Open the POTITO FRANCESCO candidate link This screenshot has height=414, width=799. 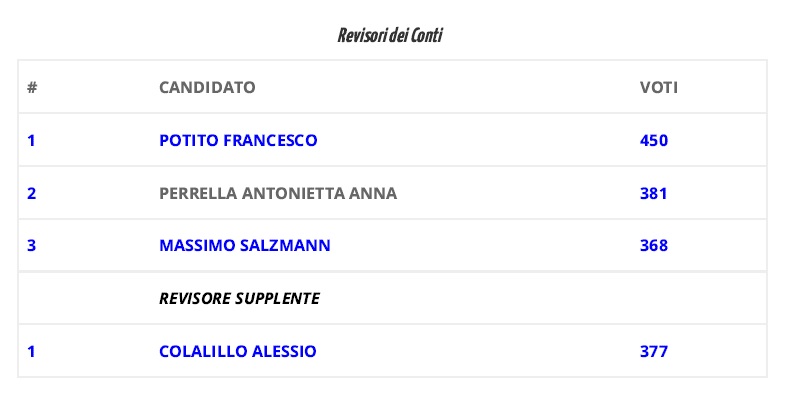click(x=238, y=140)
